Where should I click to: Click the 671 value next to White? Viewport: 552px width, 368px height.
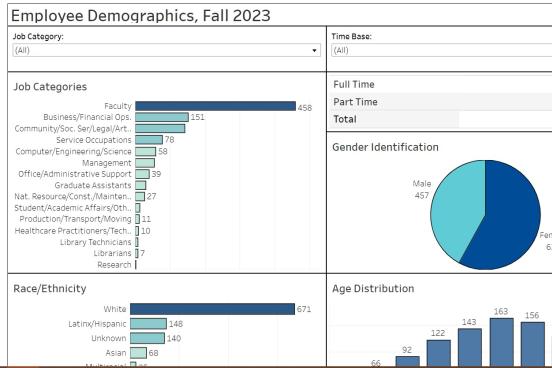[304, 309]
